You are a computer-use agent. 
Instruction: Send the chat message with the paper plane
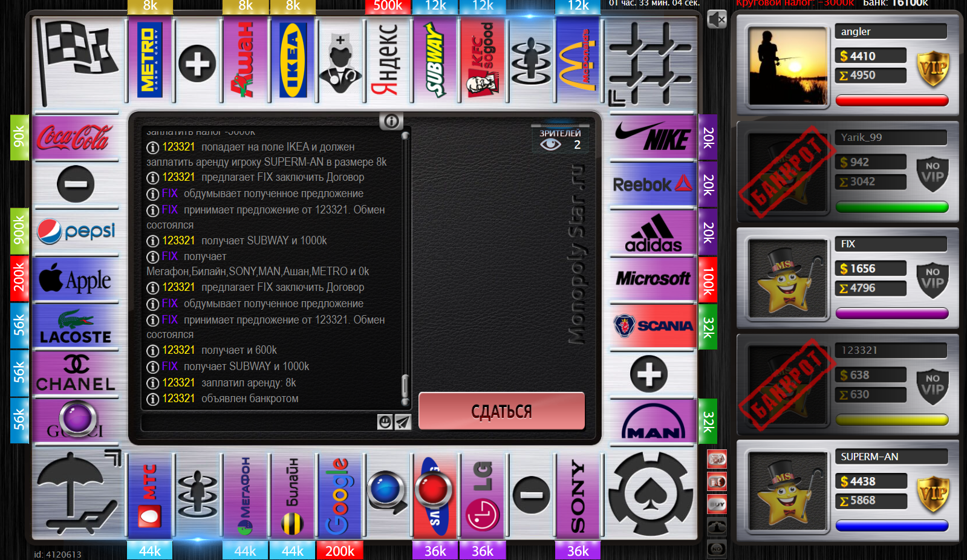click(403, 422)
